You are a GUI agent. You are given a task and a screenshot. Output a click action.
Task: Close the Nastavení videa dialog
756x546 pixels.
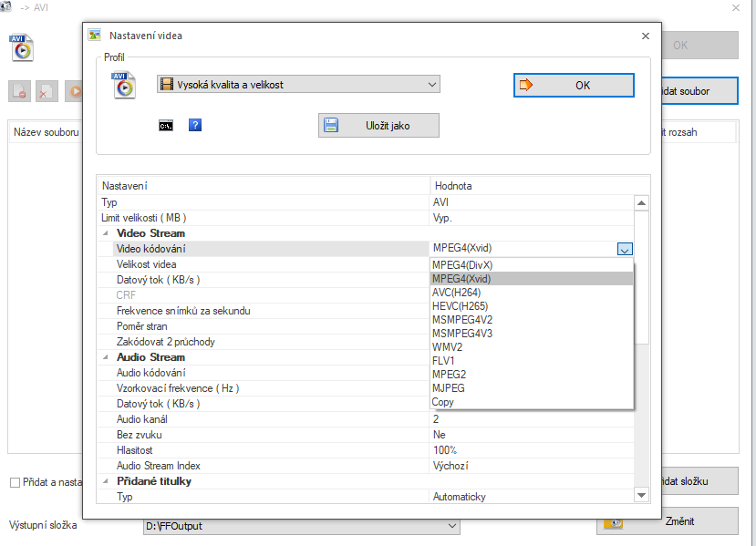click(x=646, y=36)
